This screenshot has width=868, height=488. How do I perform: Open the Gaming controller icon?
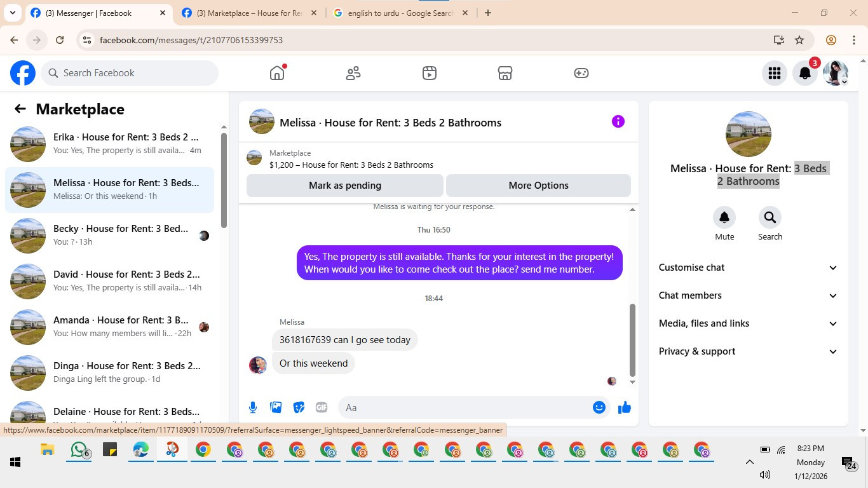581,73
